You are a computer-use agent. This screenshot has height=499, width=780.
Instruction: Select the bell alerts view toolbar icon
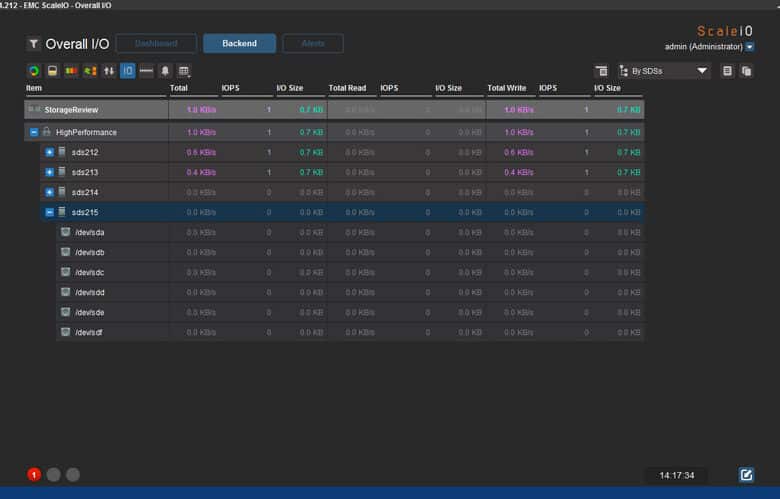pyautogui.click(x=165, y=71)
